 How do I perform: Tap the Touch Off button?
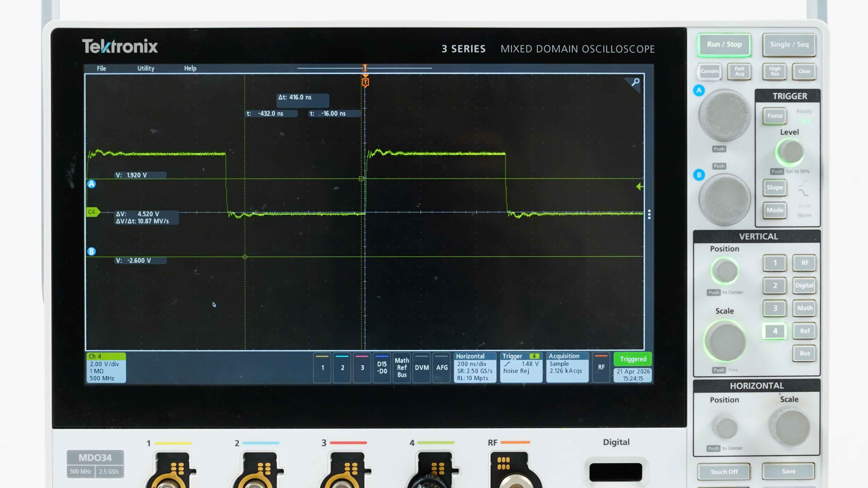point(724,471)
